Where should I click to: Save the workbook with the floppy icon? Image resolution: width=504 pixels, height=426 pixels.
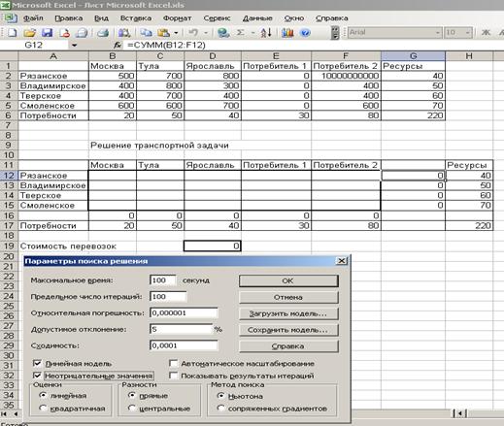click(48, 33)
